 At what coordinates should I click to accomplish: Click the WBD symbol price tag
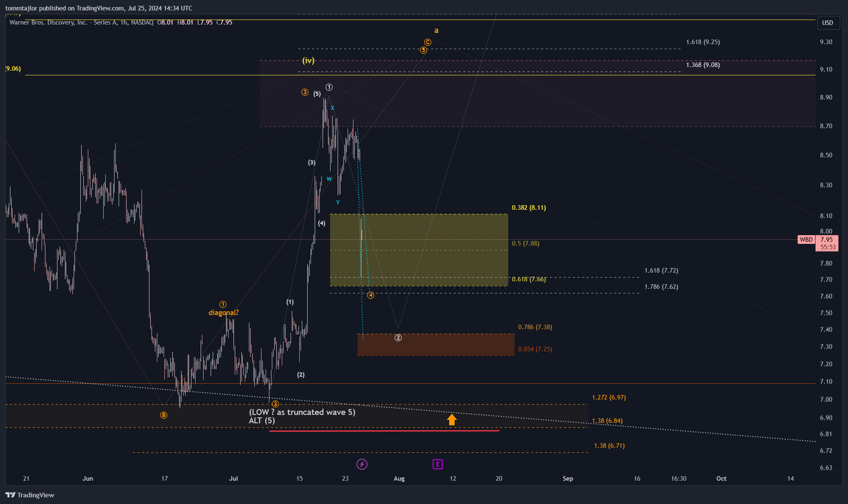806,239
